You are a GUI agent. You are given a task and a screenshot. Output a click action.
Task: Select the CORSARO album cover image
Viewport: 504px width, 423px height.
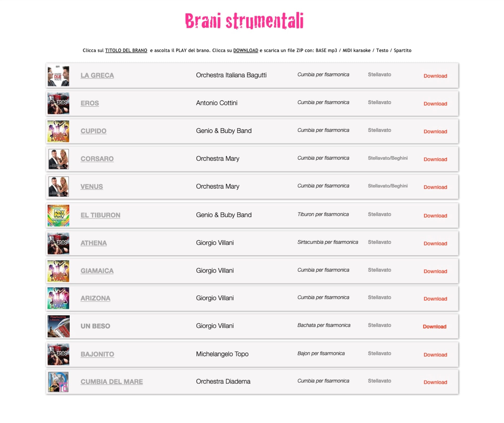(x=58, y=159)
